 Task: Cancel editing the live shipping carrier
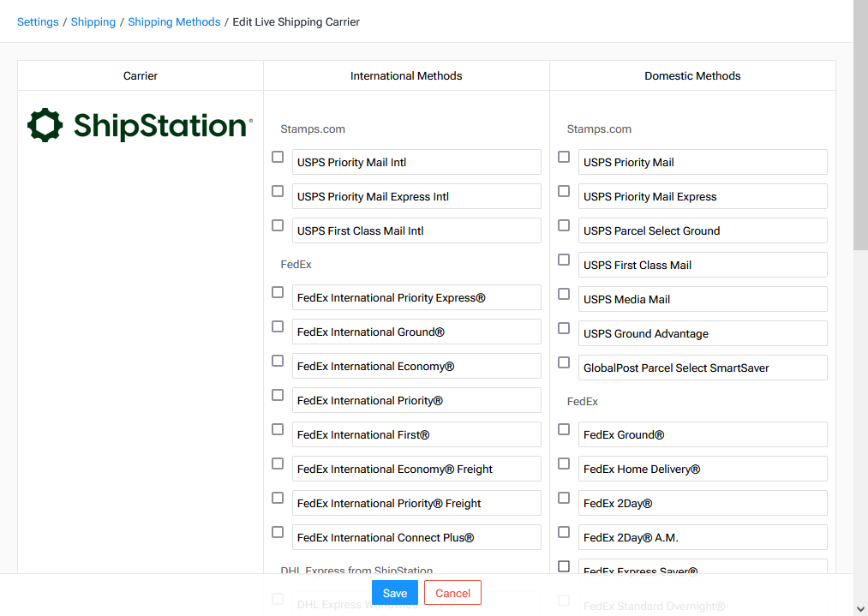click(452, 592)
